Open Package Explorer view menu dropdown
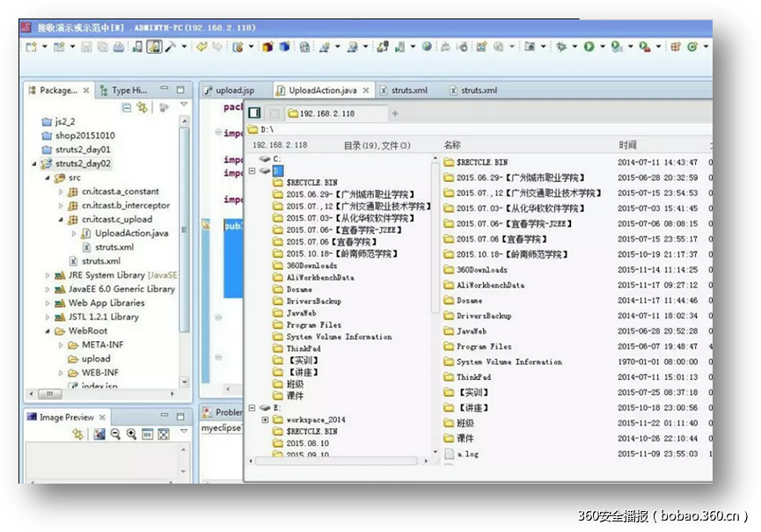 [x=183, y=107]
